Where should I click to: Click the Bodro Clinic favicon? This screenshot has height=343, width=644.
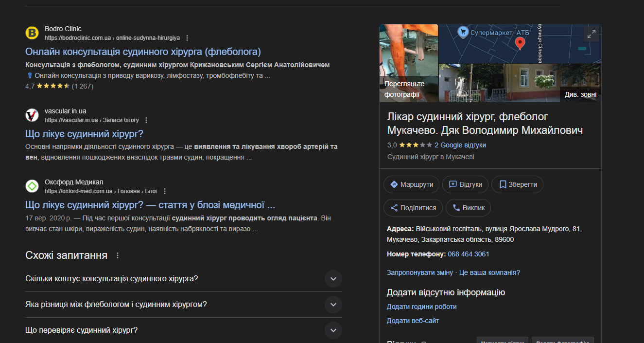pyautogui.click(x=32, y=33)
